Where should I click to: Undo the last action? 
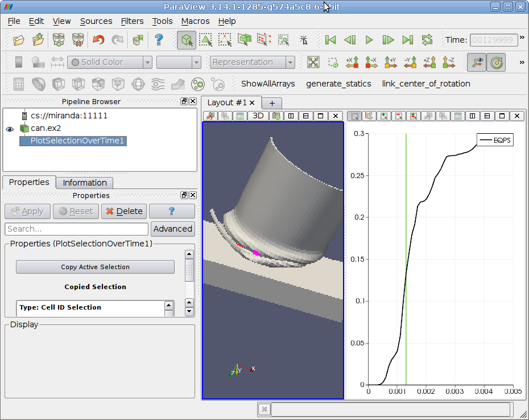click(x=98, y=40)
